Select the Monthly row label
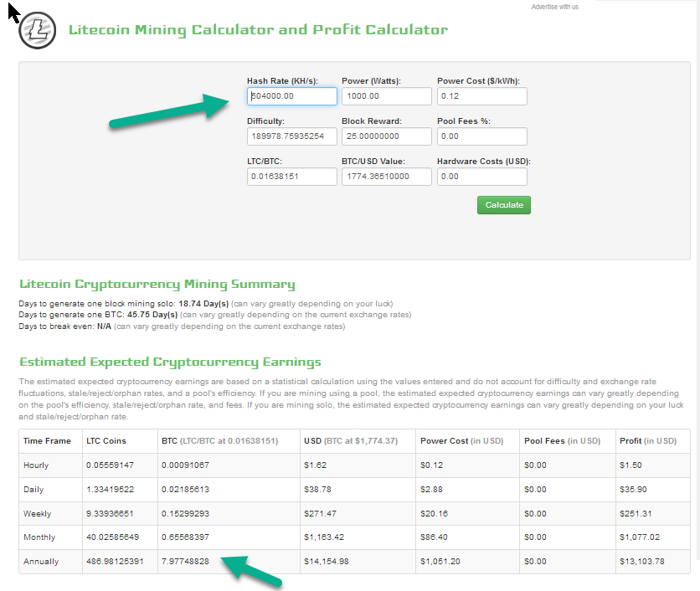The image size is (700, 591). point(39,537)
